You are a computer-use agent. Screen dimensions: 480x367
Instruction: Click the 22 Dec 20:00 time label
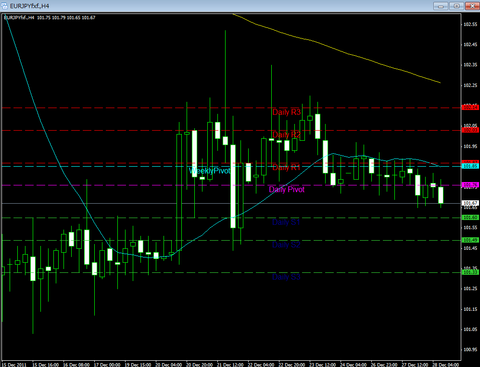292,364
